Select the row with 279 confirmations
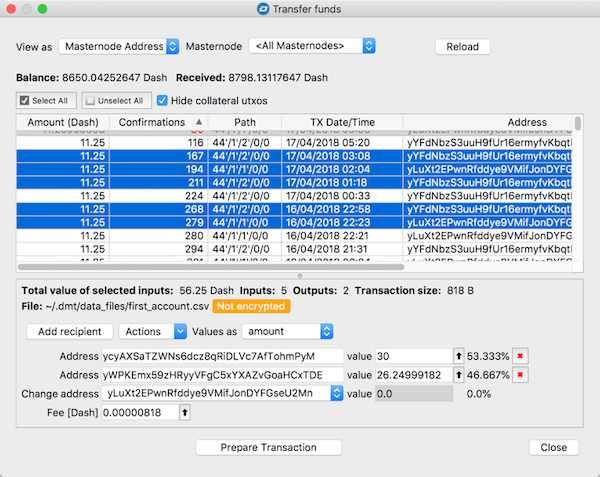Screen dimensions: 600x477 294,222
